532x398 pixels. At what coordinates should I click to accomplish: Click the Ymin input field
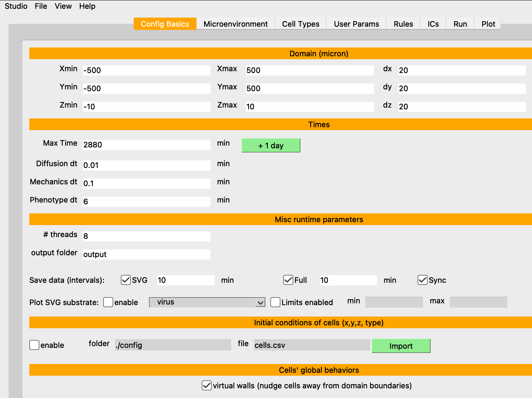[x=146, y=89]
